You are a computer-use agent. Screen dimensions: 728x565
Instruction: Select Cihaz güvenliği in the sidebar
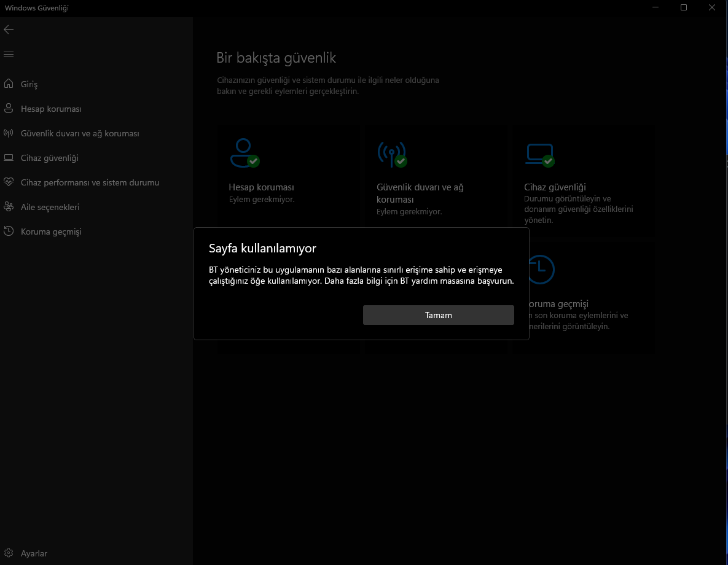[96, 158]
